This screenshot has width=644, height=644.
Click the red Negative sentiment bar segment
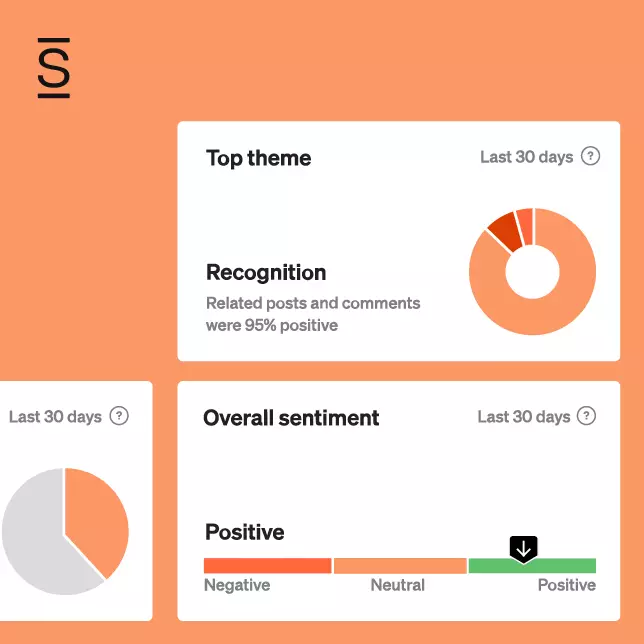point(267,566)
